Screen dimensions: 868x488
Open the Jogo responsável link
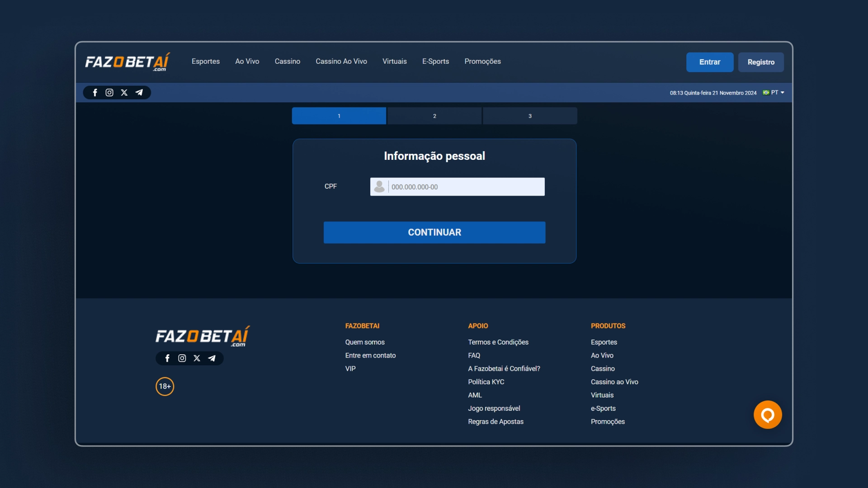click(494, 408)
